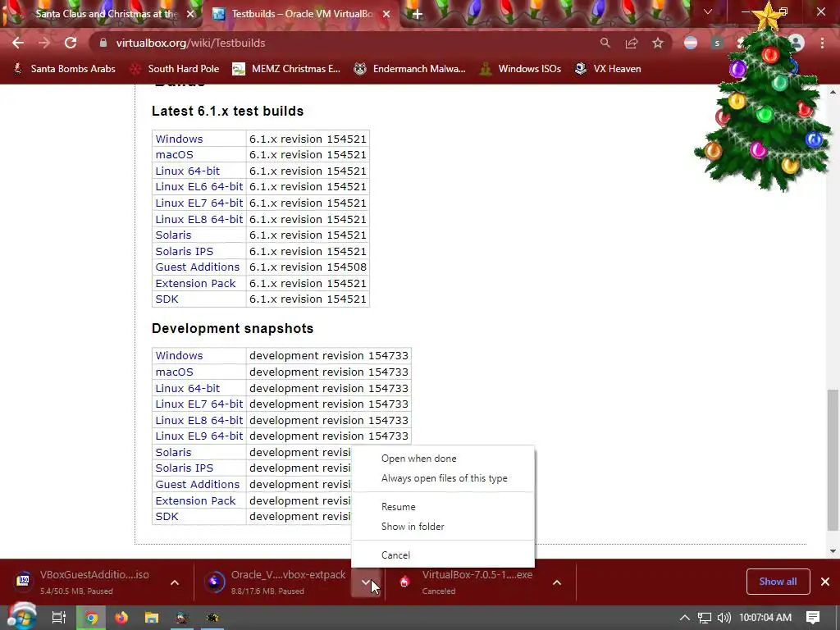Open SDK development snapshot link
Image resolution: width=840 pixels, height=630 pixels.
(167, 517)
